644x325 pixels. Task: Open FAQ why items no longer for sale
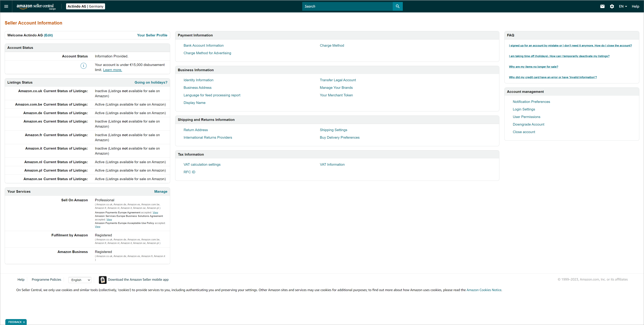point(534,67)
